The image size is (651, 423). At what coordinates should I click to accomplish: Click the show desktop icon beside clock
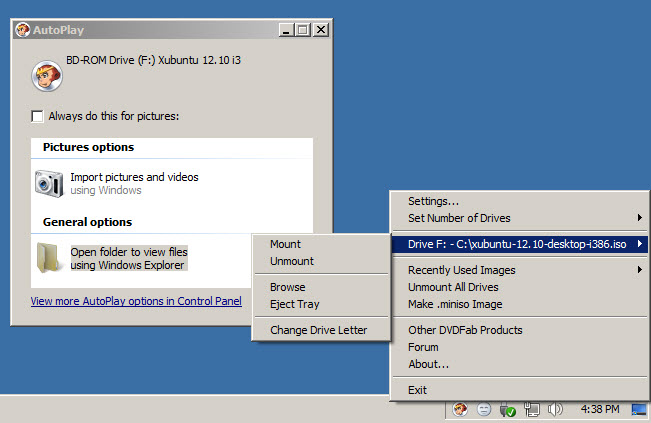[639, 410]
